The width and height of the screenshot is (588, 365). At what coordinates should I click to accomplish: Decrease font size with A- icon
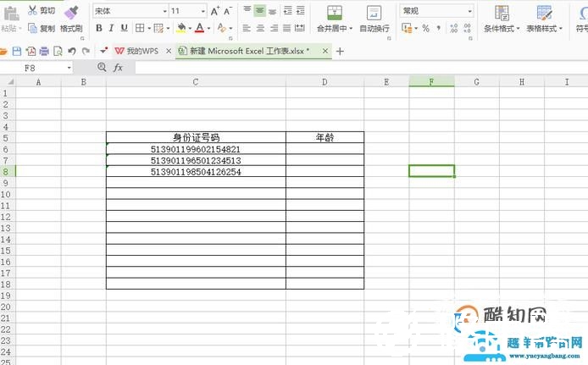[x=228, y=11]
